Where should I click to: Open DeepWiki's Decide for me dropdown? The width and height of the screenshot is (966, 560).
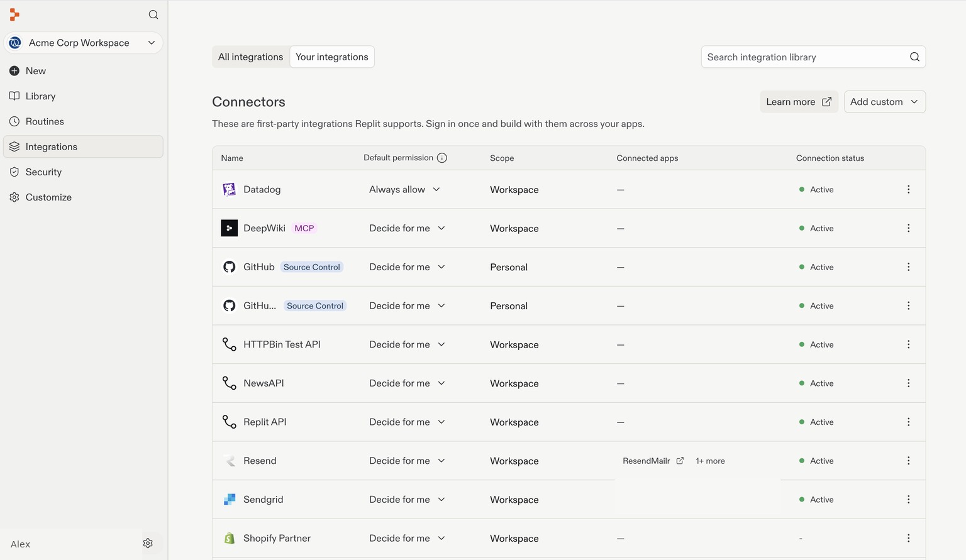(407, 228)
